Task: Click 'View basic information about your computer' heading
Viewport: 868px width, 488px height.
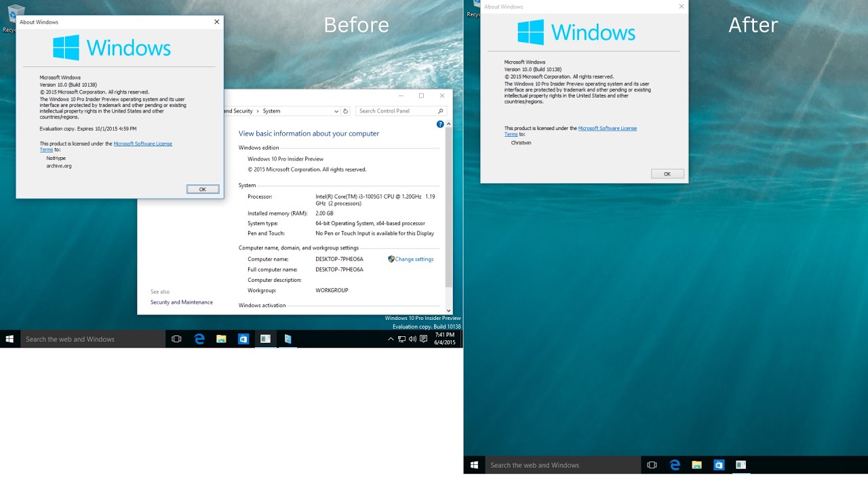Action: coord(309,134)
